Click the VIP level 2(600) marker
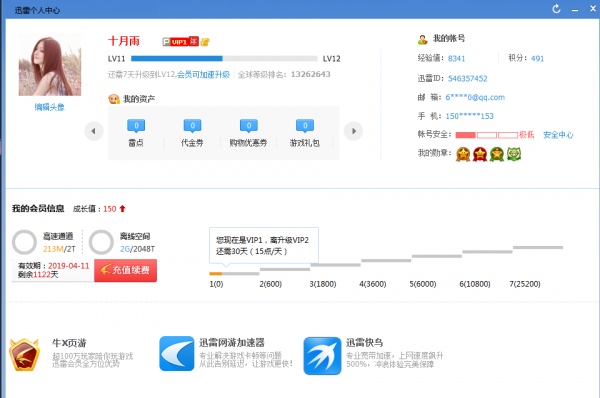The width and height of the screenshot is (600, 398). [x=271, y=284]
